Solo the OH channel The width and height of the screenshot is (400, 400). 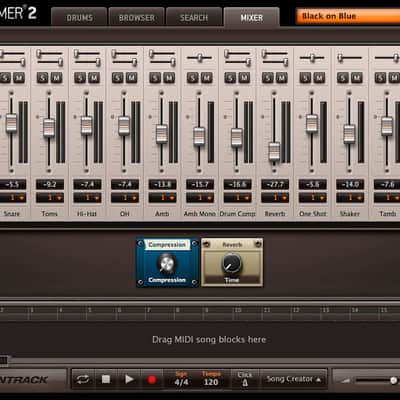tap(117, 78)
